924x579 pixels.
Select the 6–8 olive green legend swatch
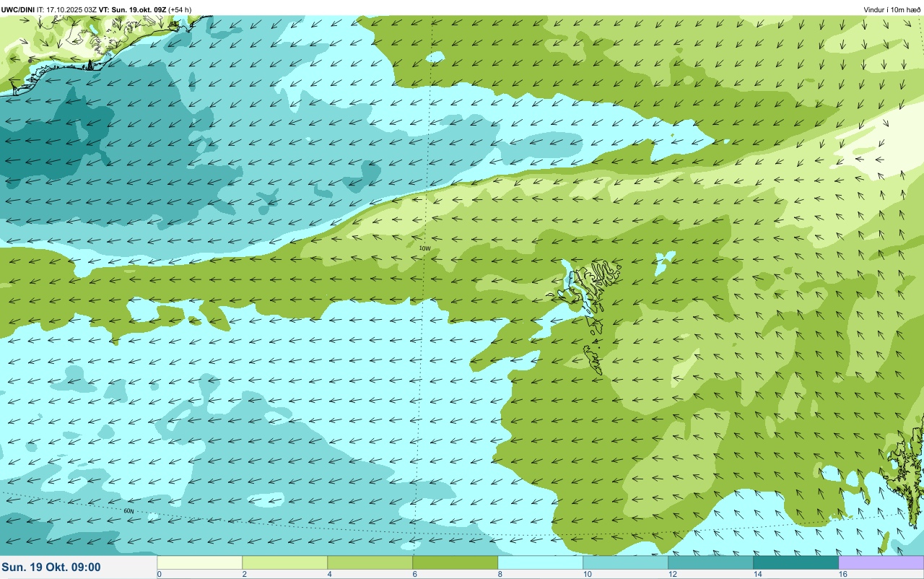(455, 562)
